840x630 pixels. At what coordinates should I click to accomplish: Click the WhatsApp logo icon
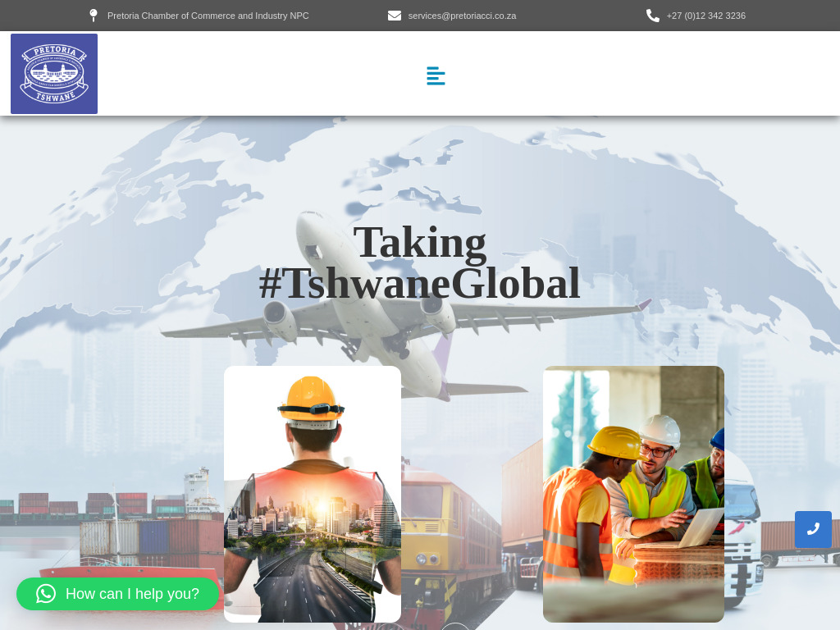[x=46, y=594]
